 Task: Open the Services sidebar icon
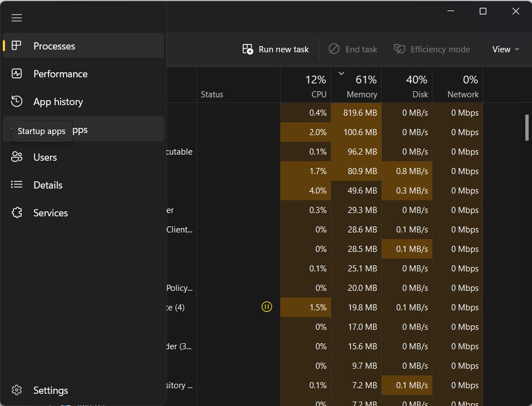point(17,212)
